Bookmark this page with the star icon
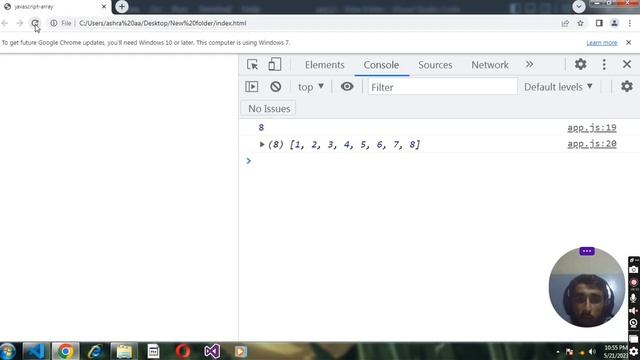The height and width of the screenshot is (360, 640). click(x=580, y=23)
